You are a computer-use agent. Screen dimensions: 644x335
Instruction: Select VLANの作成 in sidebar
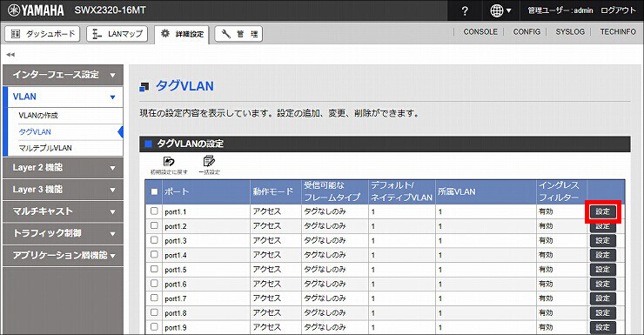click(x=38, y=116)
